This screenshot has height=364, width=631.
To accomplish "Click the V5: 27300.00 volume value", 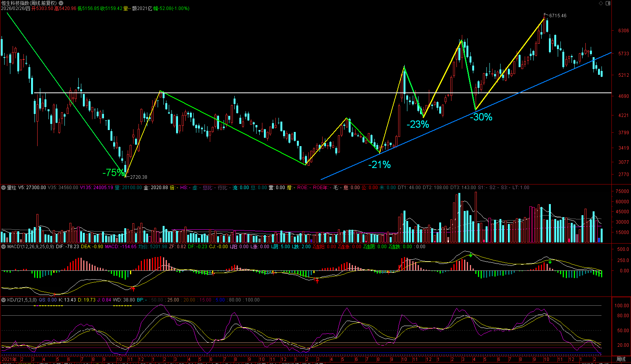I will click(32, 188).
